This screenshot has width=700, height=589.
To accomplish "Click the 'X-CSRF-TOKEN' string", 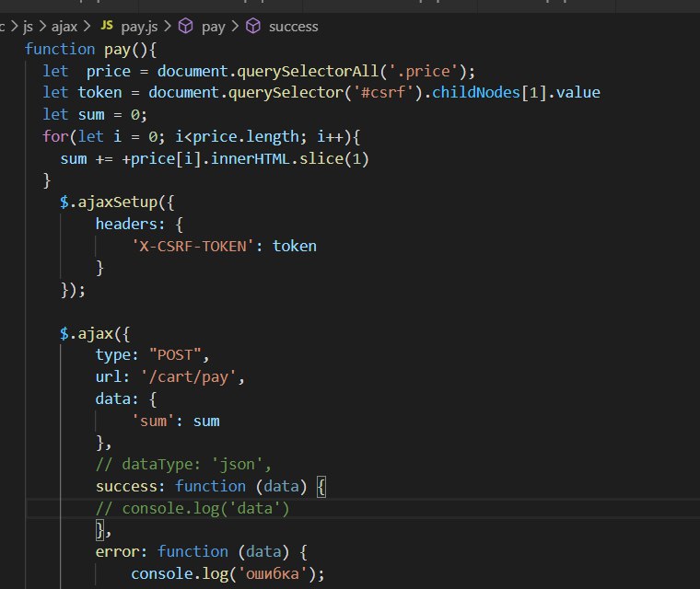I will point(192,246).
